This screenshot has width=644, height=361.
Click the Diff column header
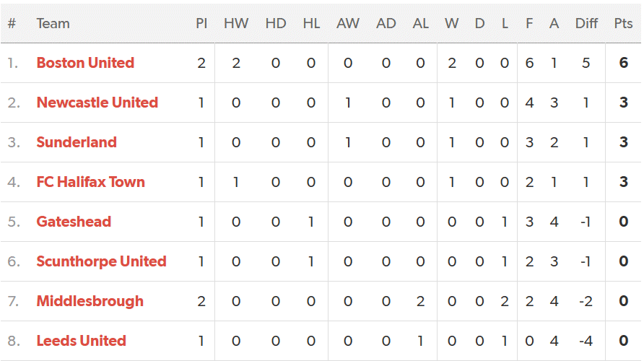point(586,23)
